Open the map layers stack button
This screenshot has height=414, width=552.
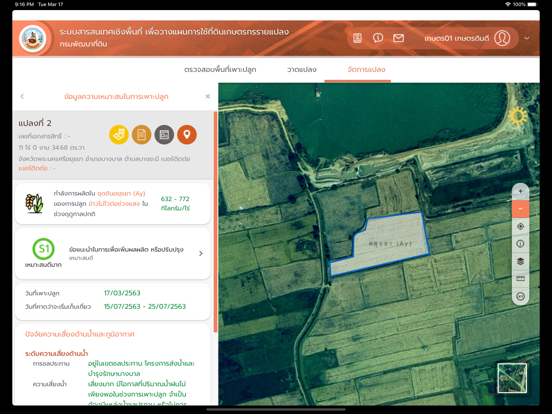(520, 261)
